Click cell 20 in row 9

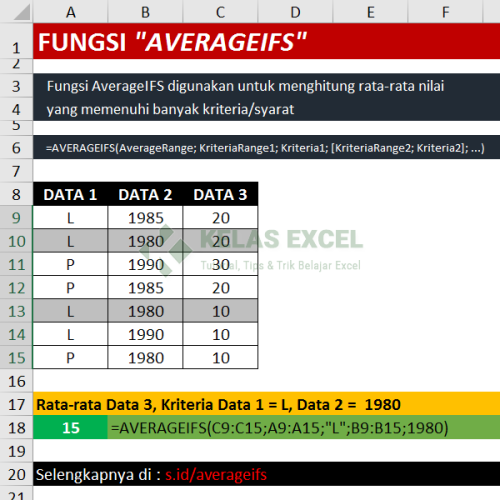pyautogui.click(x=220, y=217)
